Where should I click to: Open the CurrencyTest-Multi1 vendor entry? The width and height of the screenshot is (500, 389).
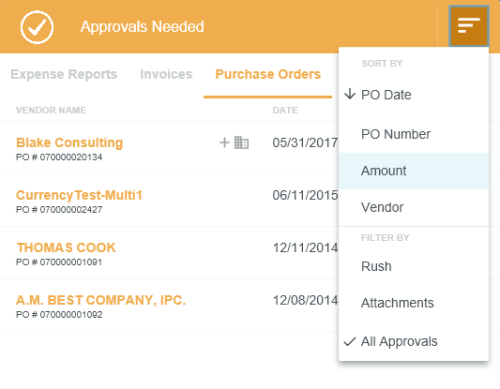click(x=79, y=195)
